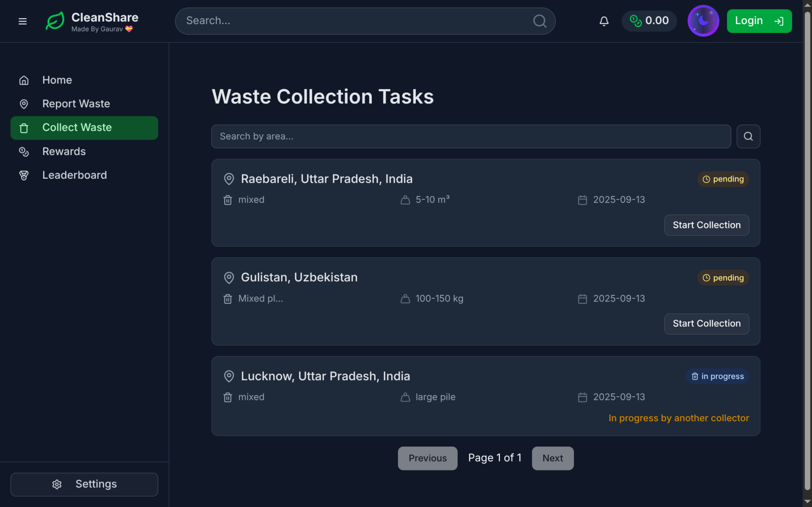Open the Leaderboard sidebar item

pyautogui.click(x=75, y=175)
